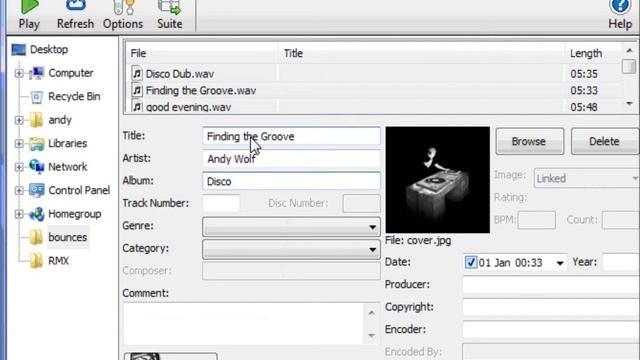Click the Comment box scroll up arrow
This screenshot has height=360, width=640.
(371, 313)
